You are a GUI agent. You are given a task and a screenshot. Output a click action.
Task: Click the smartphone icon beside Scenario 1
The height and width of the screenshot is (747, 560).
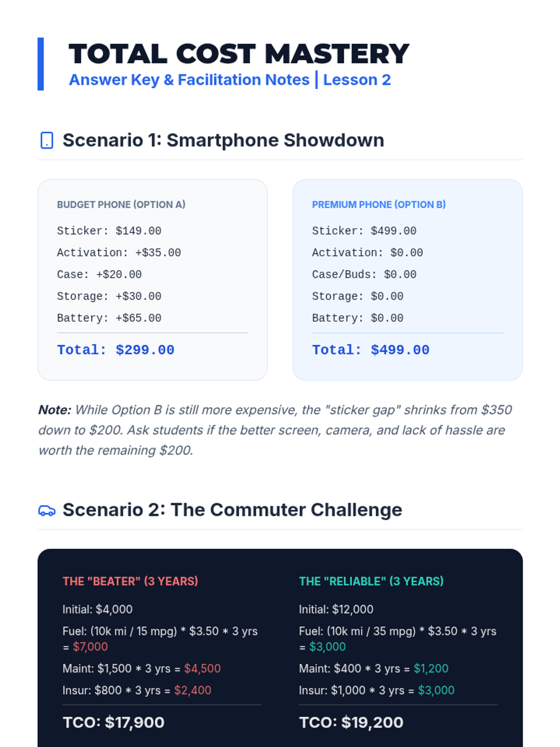(47, 141)
